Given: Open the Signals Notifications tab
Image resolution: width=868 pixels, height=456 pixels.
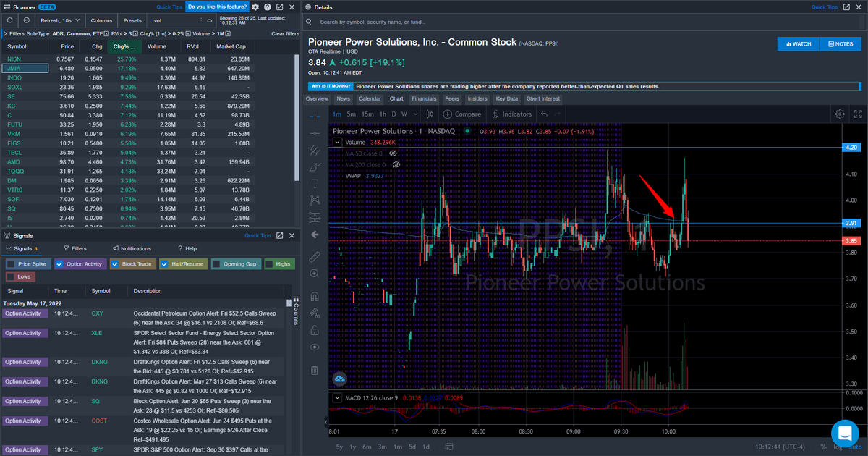Looking at the screenshot, I should point(131,248).
